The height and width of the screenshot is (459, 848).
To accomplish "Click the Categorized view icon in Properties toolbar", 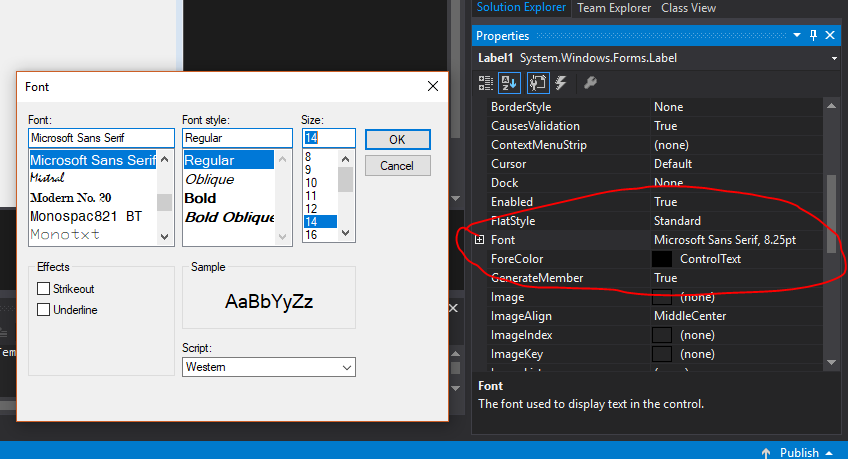I will click(486, 83).
